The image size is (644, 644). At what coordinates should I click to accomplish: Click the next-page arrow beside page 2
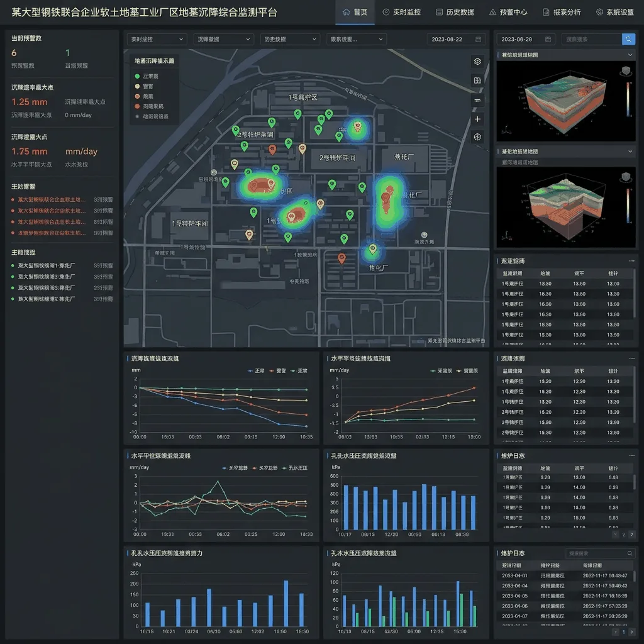pyautogui.click(x=631, y=535)
